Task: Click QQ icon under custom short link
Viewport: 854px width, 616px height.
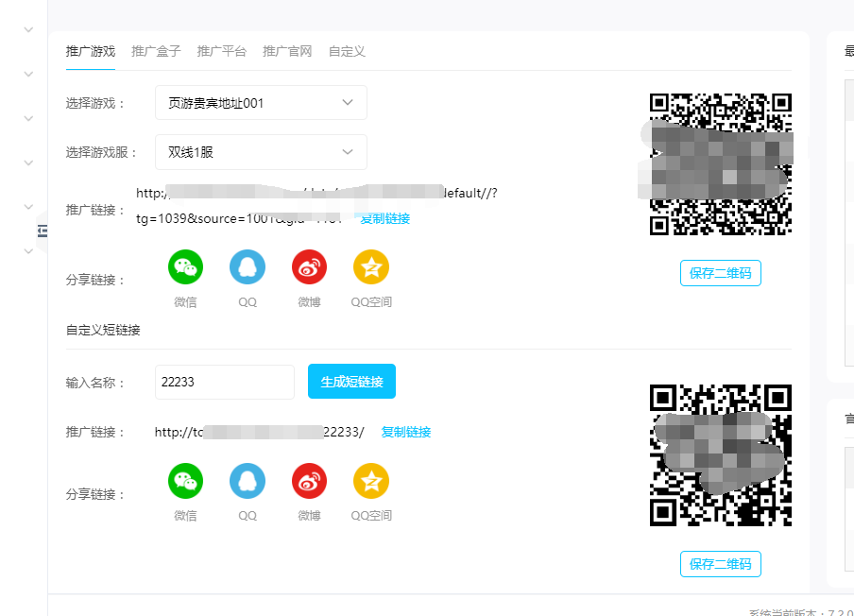Action: (x=248, y=481)
